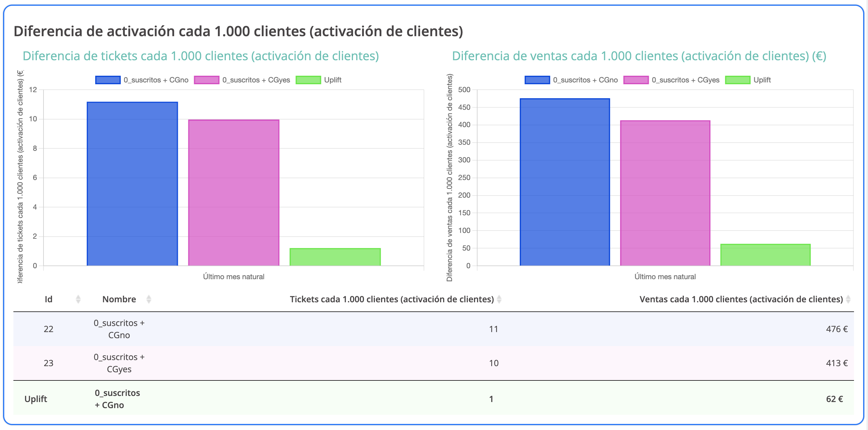
Task: Click sort arrows beside Ventas cada 1.000 clientes
Action: pyautogui.click(x=848, y=299)
